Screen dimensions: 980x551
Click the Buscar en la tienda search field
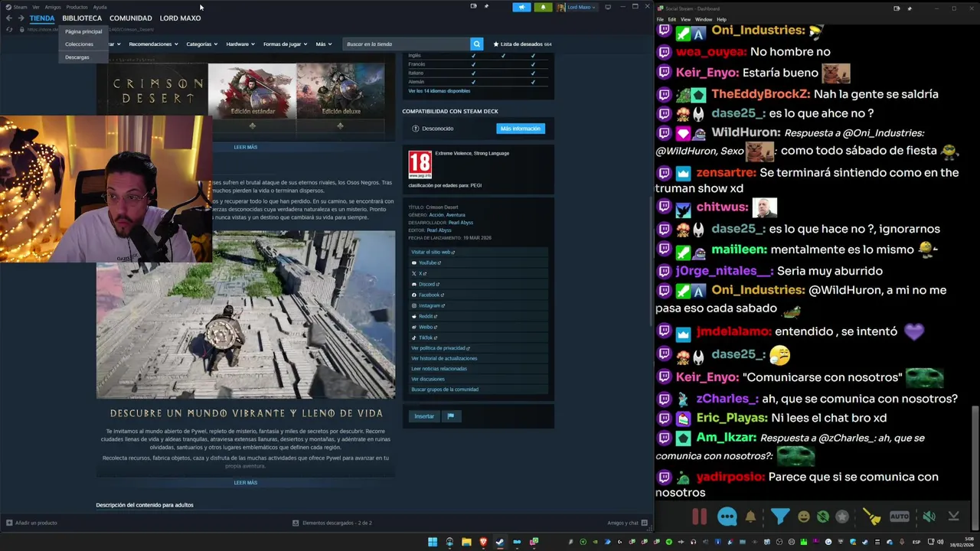click(x=407, y=44)
